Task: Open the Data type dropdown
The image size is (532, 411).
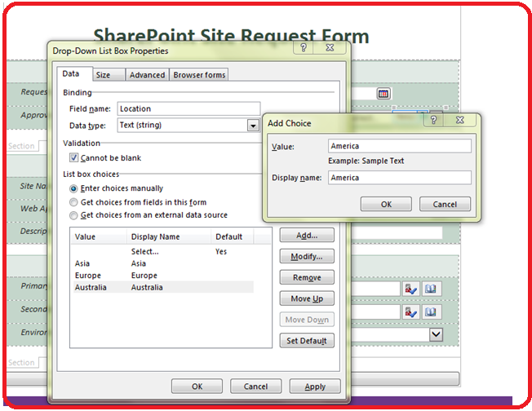Action: click(x=253, y=126)
